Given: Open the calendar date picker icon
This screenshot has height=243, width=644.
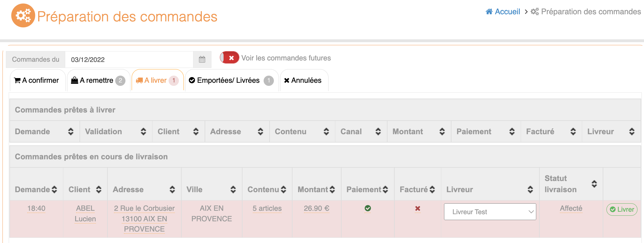Looking at the screenshot, I should click(x=202, y=60).
